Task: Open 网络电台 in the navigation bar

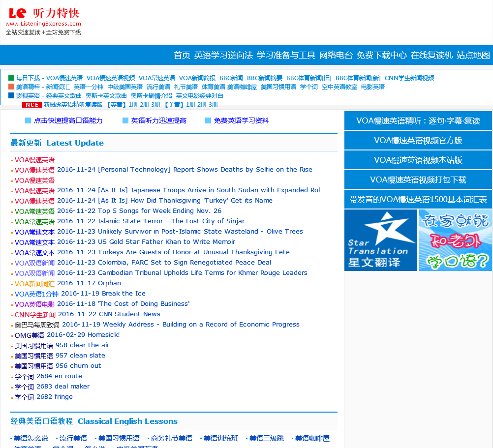Action: pos(336,55)
